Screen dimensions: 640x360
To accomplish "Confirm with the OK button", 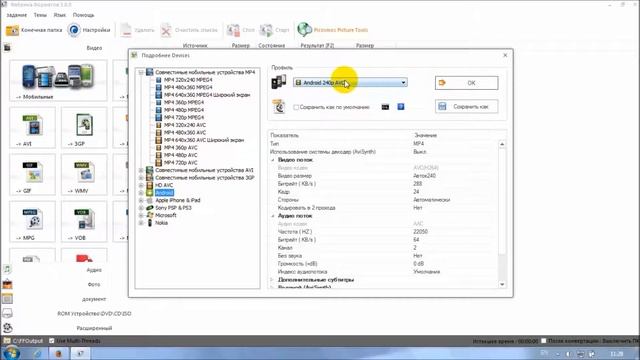I will (467, 83).
